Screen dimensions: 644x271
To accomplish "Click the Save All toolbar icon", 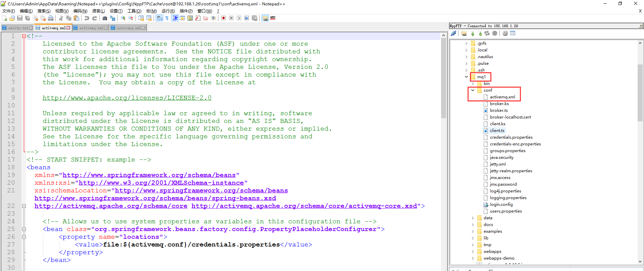I will (28, 18).
